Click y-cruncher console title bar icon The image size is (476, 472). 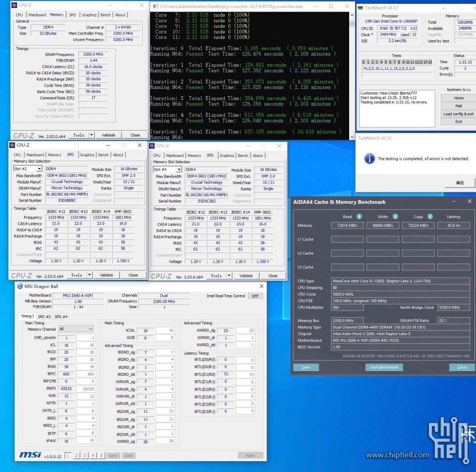(155, 6)
